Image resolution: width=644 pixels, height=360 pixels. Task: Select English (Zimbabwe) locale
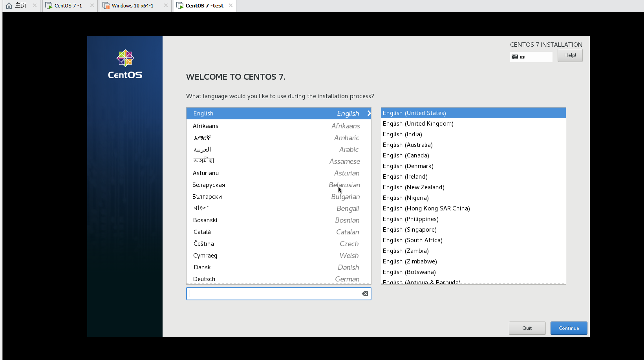tap(473, 261)
